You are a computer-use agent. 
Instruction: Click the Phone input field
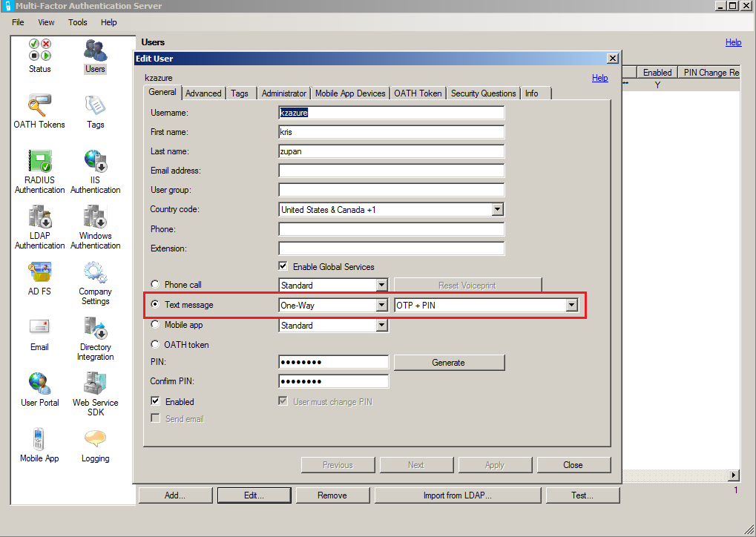(x=392, y=229)
